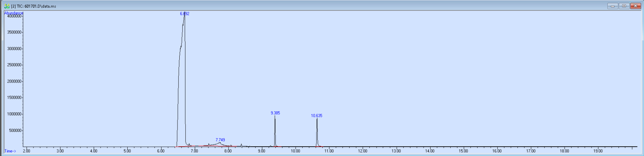
Task: Click the 1500000 abundance axis value
Action: click(x=14, y=98)
